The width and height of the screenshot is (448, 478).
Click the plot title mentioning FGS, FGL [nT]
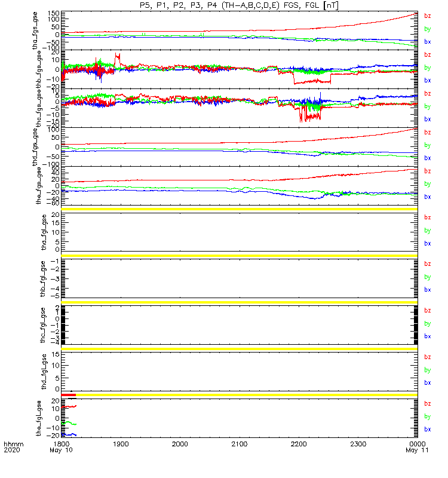[240, 5]
